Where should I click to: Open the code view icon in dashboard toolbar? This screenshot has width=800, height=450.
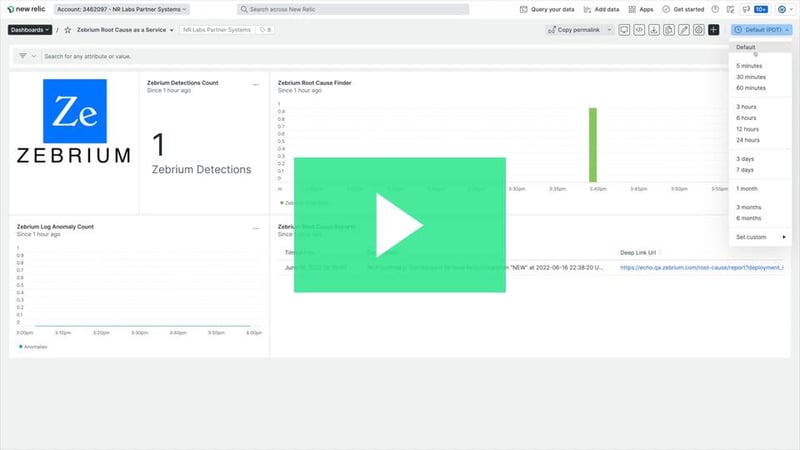coord(639,30)
